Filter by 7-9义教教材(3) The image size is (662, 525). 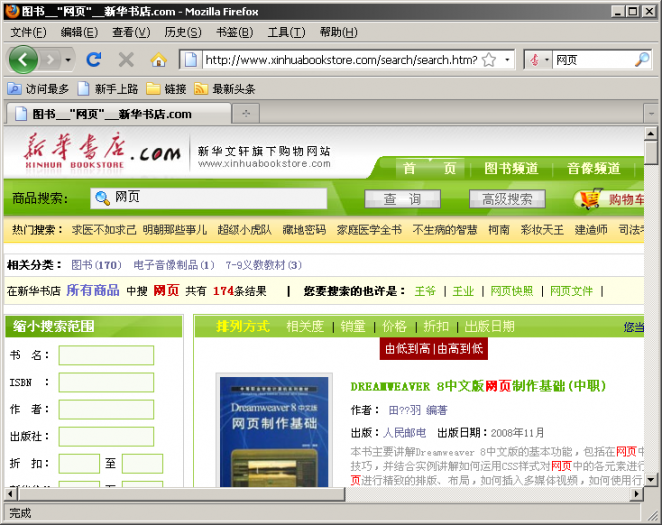pyautogui.click(x=263, y=265)
